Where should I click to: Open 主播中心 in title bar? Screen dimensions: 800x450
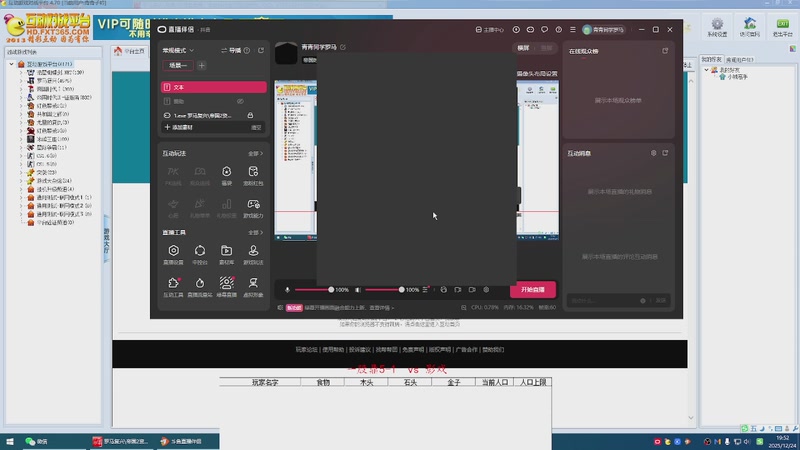point(489,30)
